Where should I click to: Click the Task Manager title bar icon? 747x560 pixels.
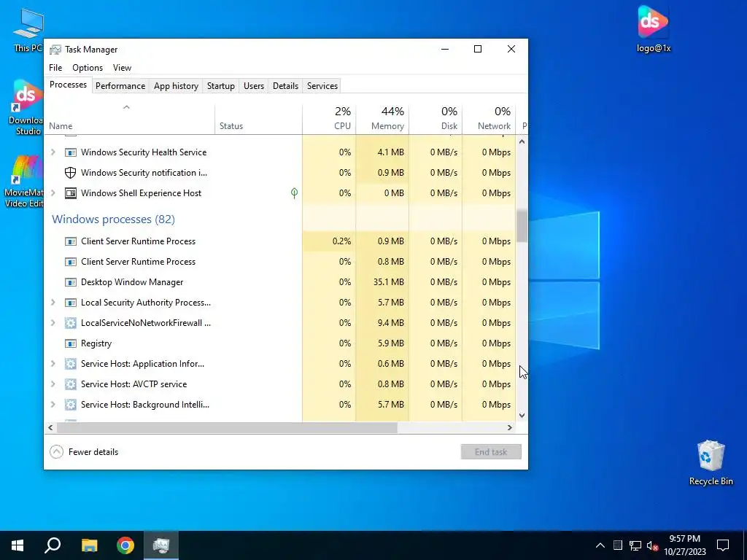coord(55,50)
